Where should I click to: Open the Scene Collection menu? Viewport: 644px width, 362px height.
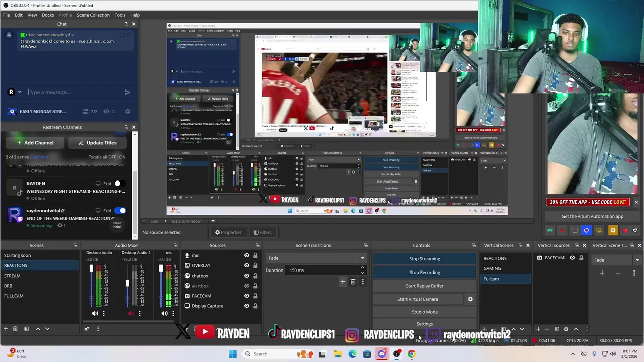click(x=93, y=15)
